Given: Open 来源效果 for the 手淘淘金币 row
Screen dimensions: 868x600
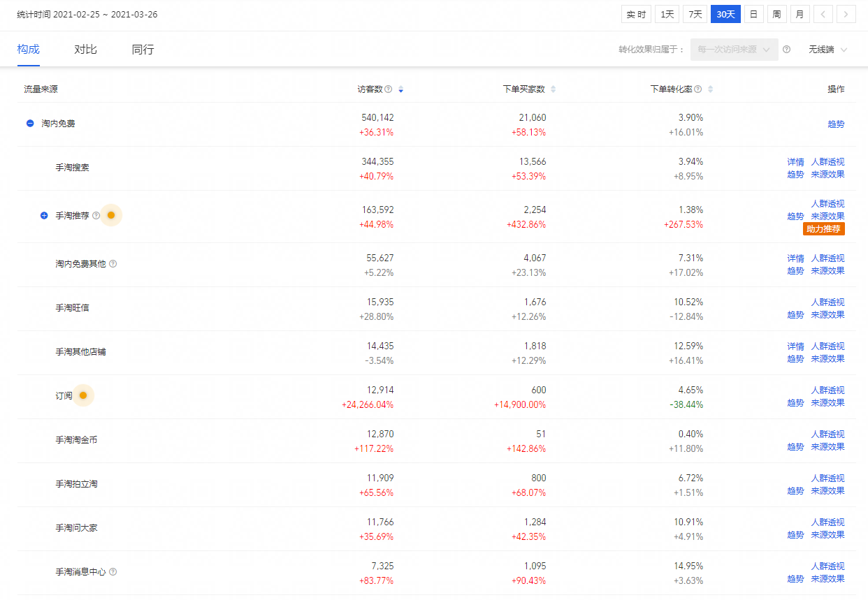Looking at the screenshot, I should [x=828, y=447].
